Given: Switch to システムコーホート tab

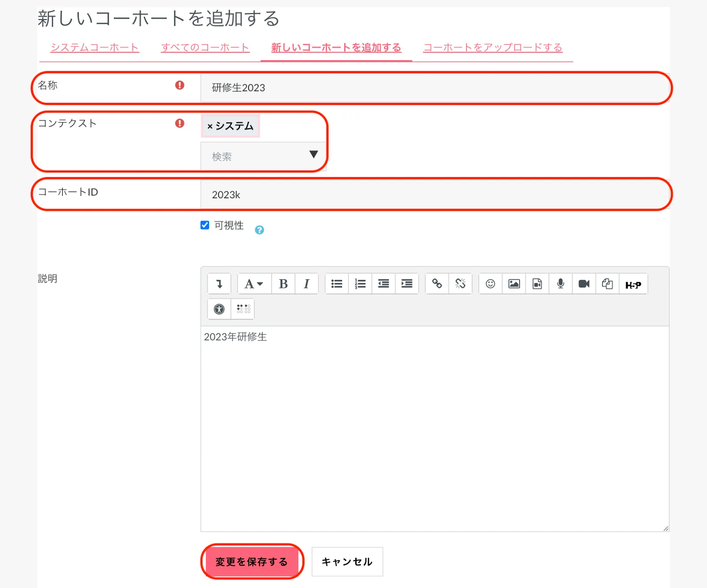Looking at the screenshot, I should point(95,48).
